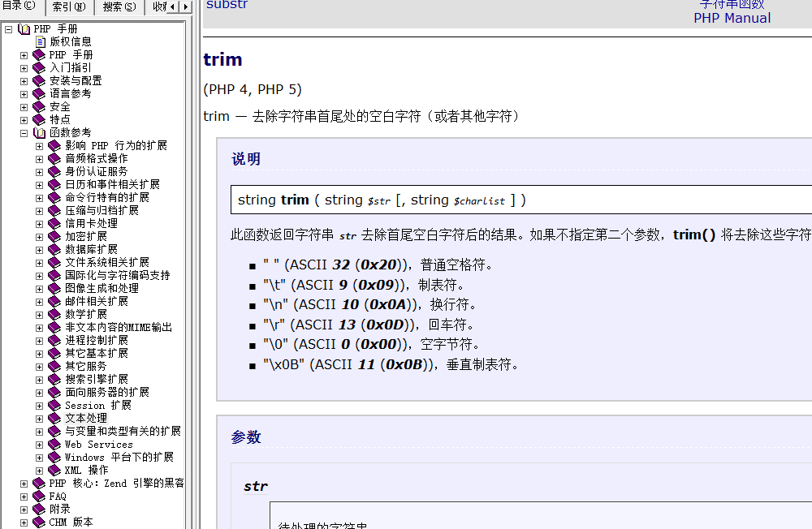Collapse the 函数参考 node
This screenshot has height=529, width=812.
point(24,133)
